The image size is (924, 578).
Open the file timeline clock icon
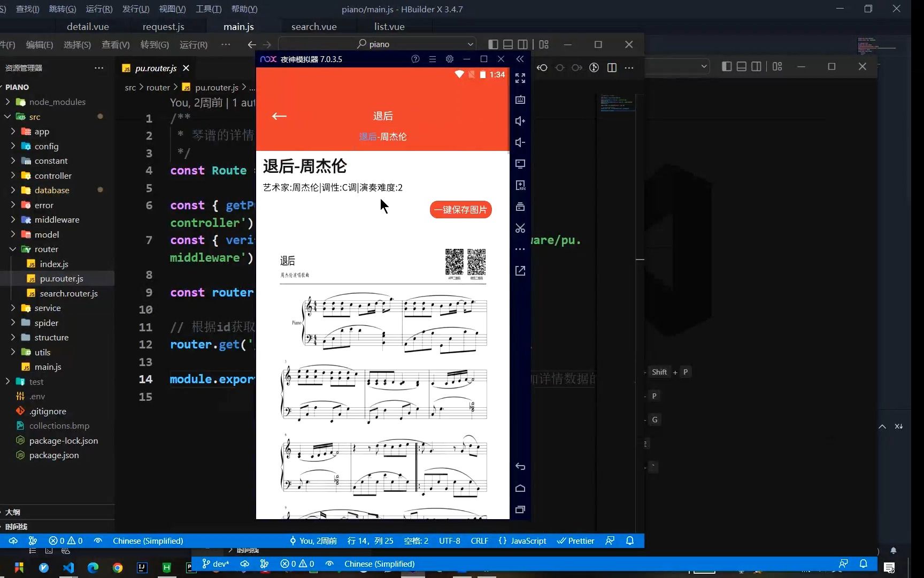594,67
